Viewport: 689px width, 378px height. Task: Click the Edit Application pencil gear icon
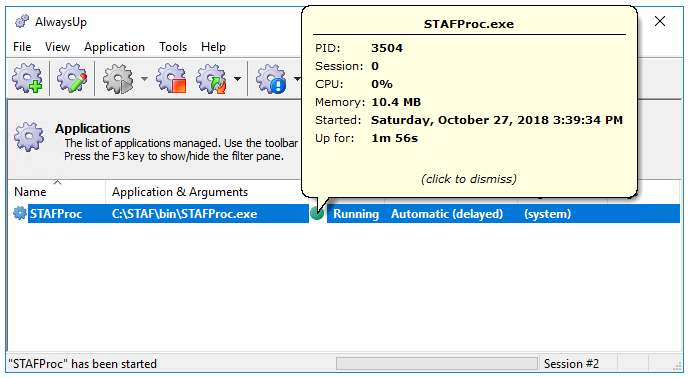point(72,78)
